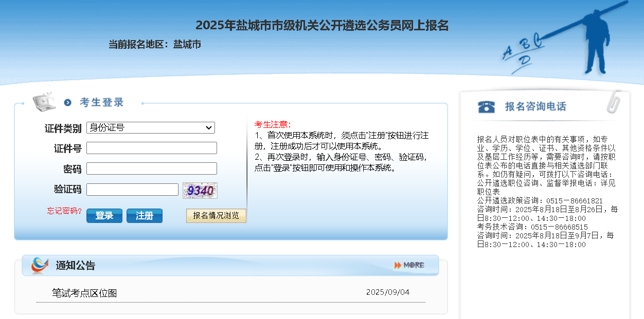Screen dimensions: 644x319
Task: Click the notice date 2025/09/04
Action: 388,292
